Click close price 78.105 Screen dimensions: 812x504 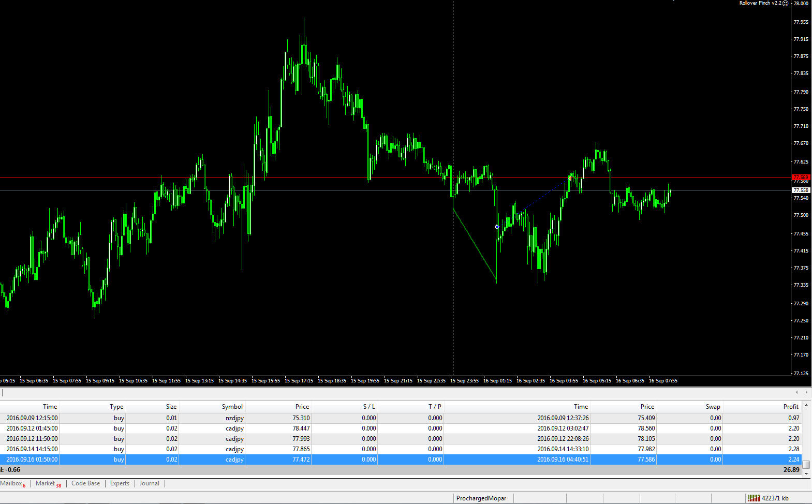pos(646,439)
